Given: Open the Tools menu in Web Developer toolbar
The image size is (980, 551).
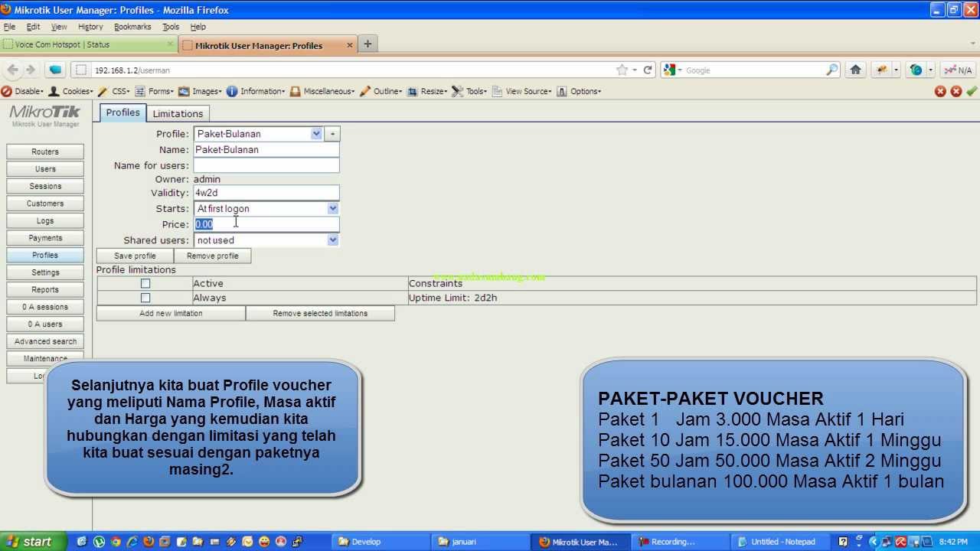Looking at the screenshot, I should (469, 91).
